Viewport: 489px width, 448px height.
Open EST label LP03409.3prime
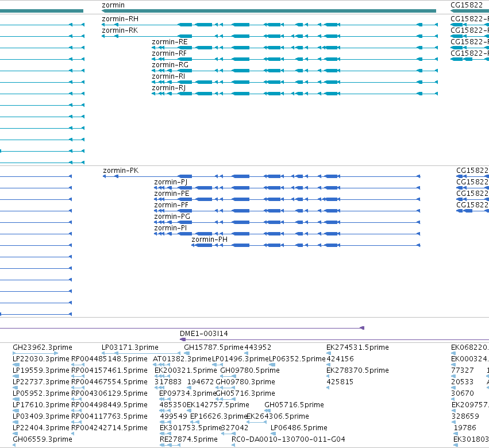click(41, 416)
